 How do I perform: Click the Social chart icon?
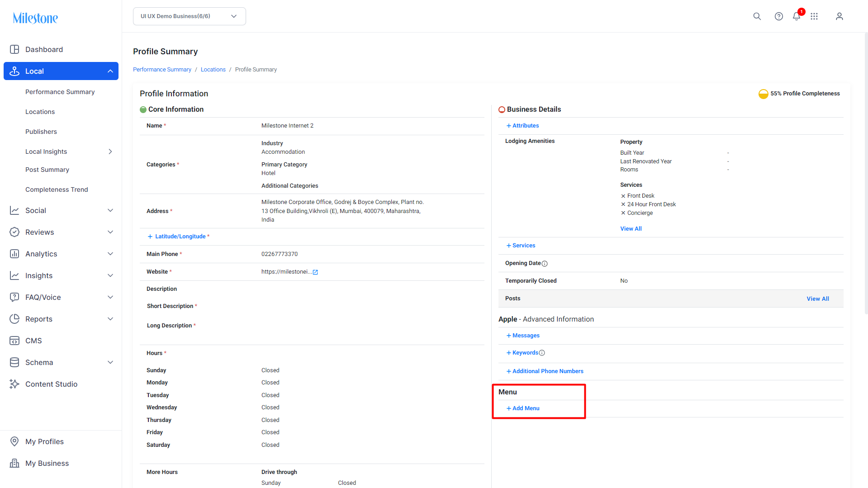point(14,210)
